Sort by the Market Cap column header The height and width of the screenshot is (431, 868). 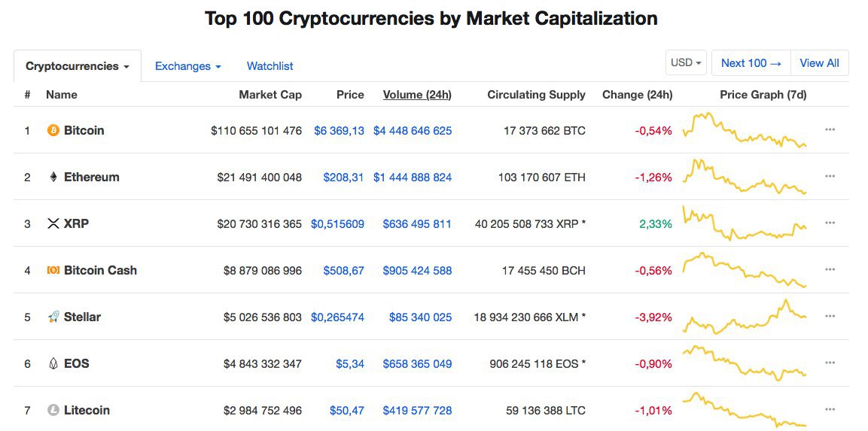(x=270, y=95)
